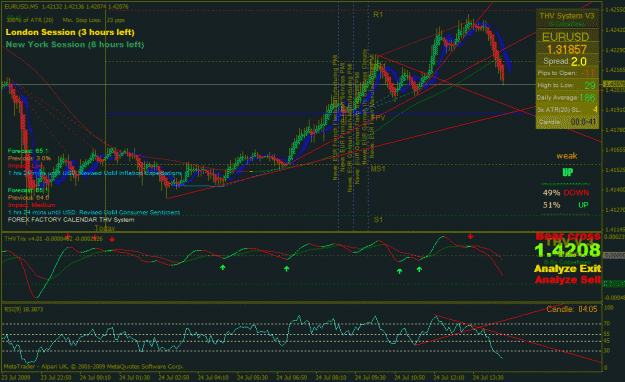Click the Bear cross signal label
625x382 pixels.
coord(568,236)
